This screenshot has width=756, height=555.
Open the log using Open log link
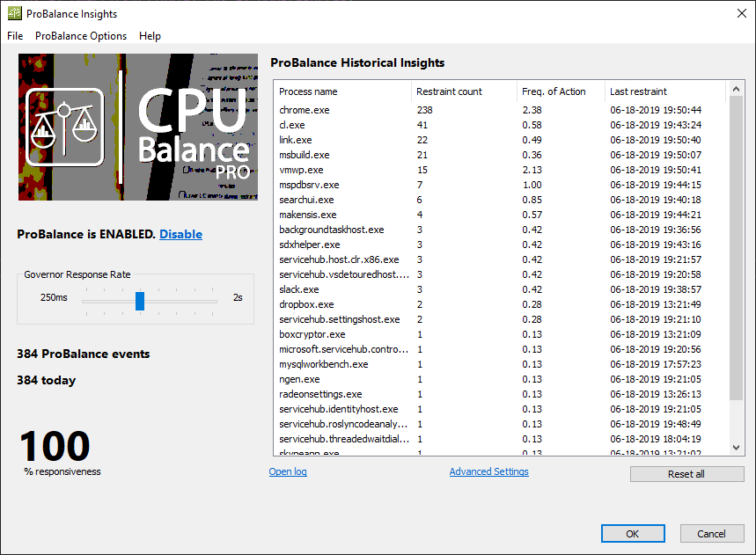[287, 471]
